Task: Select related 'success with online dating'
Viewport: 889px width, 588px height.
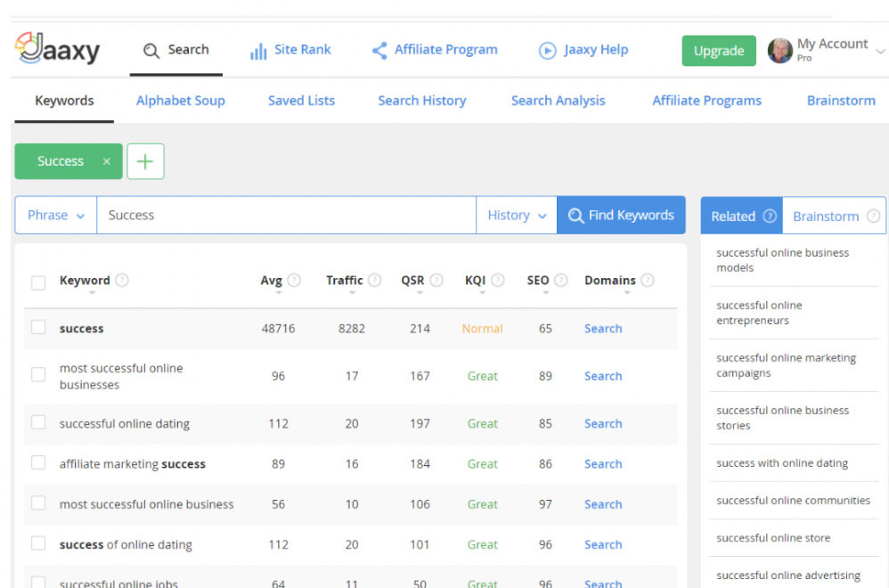Action: 782,463
